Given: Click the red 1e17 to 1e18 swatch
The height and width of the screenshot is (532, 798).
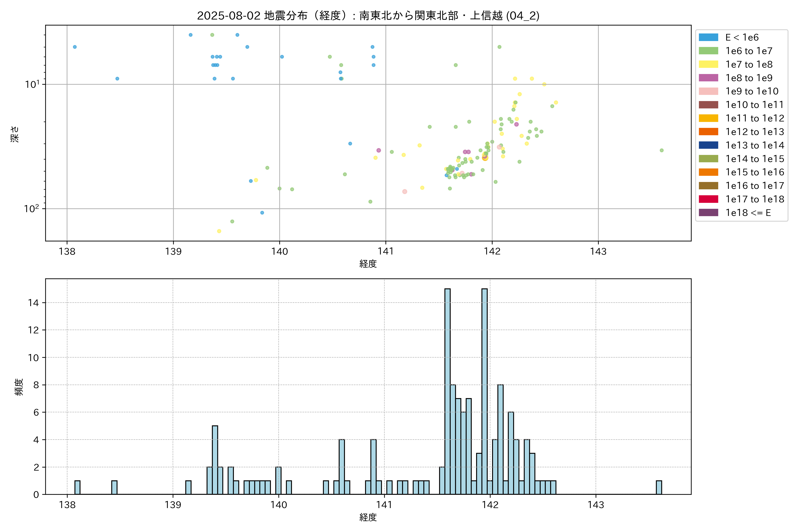Looking at the screenshot, I should tap(708, 199).
